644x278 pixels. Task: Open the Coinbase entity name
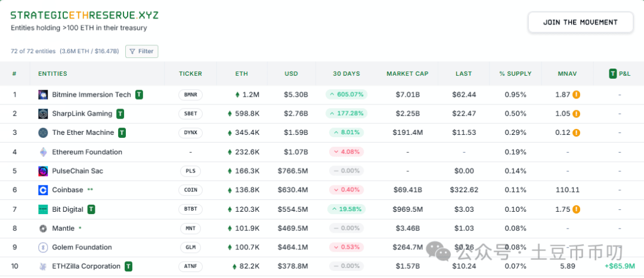click(68, 190)
